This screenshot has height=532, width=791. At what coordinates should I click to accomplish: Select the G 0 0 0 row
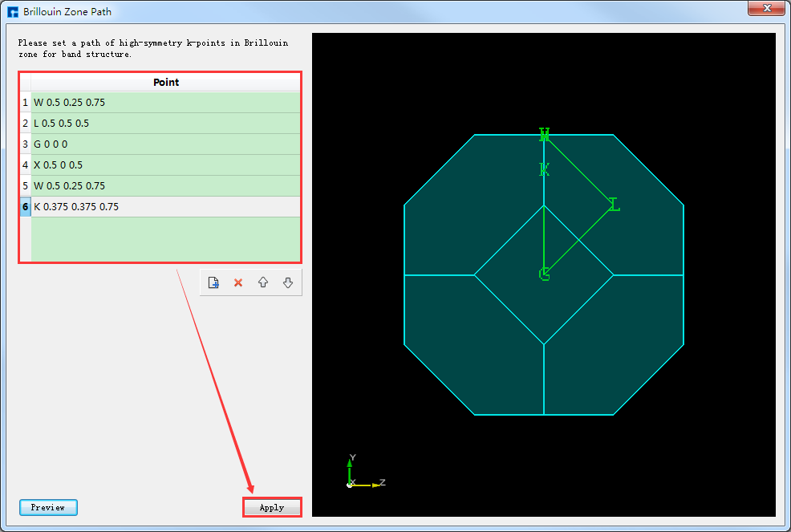coord(165,144)
